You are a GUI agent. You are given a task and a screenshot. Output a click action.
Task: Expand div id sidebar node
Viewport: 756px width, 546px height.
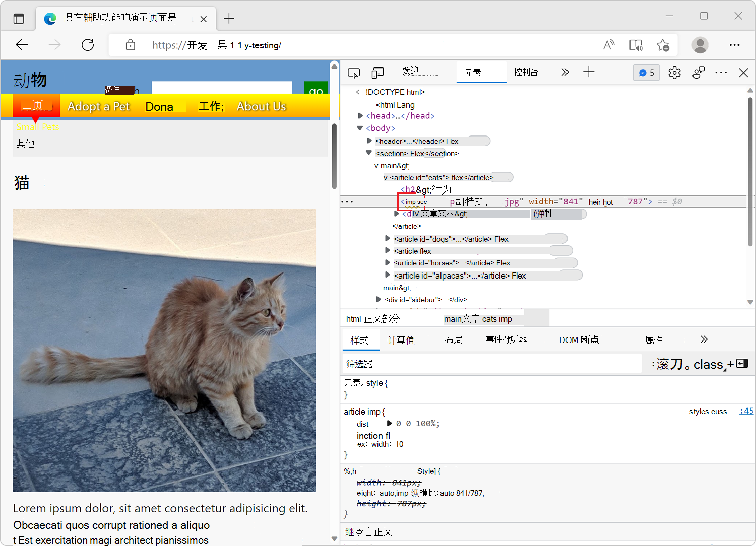point(379,299)
